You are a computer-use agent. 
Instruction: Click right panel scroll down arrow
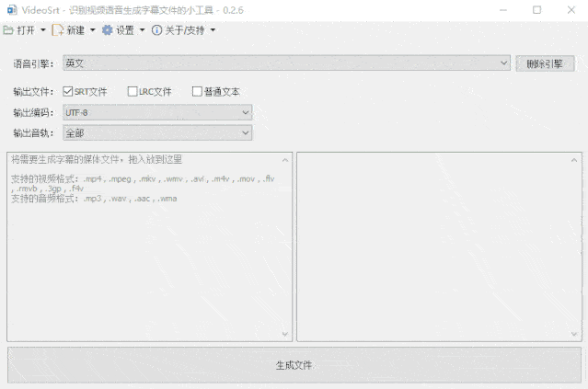coord(574,334)
